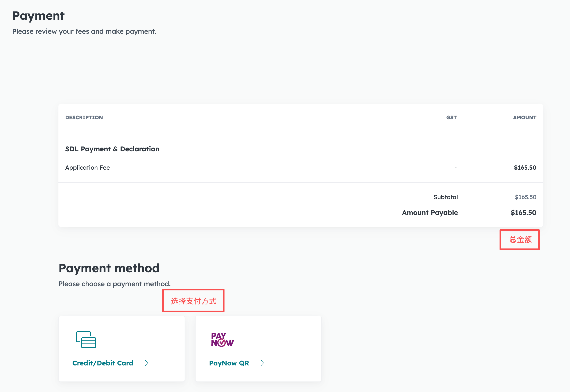Click the DESCRIPTION column header

[84, 118]
